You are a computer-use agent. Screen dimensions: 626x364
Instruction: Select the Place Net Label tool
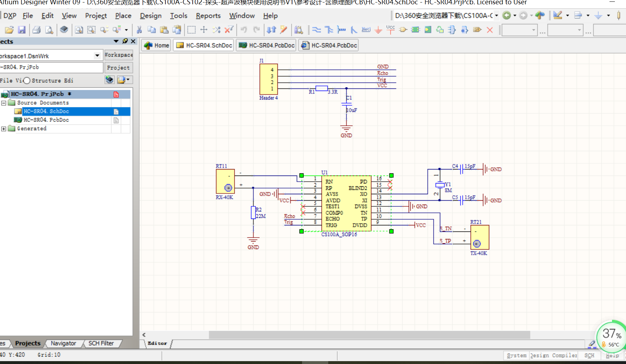tap(366, 30)
